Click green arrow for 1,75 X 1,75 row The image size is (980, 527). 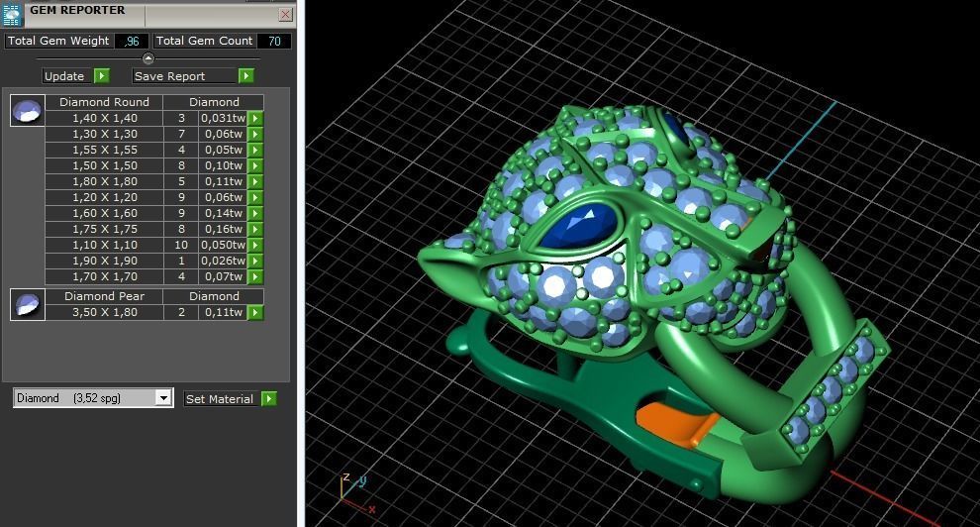pyautogui.click(x=255, y=230)
